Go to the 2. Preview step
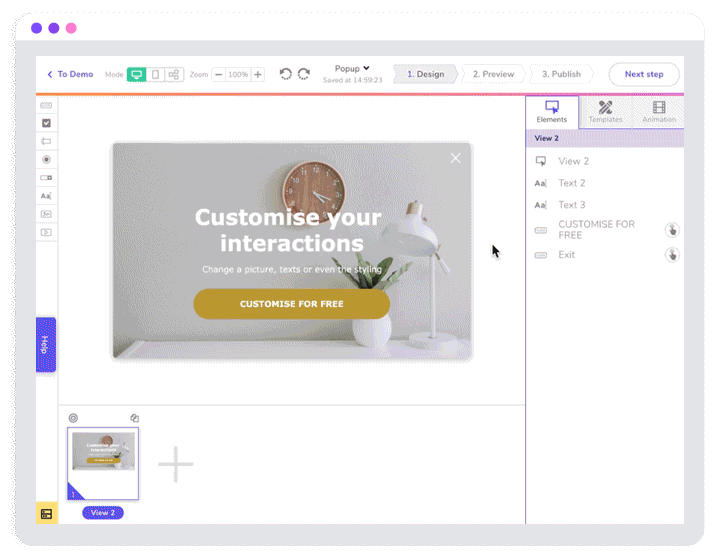The width and height of the screenshot is (720, 560). [x=494, y=74]
